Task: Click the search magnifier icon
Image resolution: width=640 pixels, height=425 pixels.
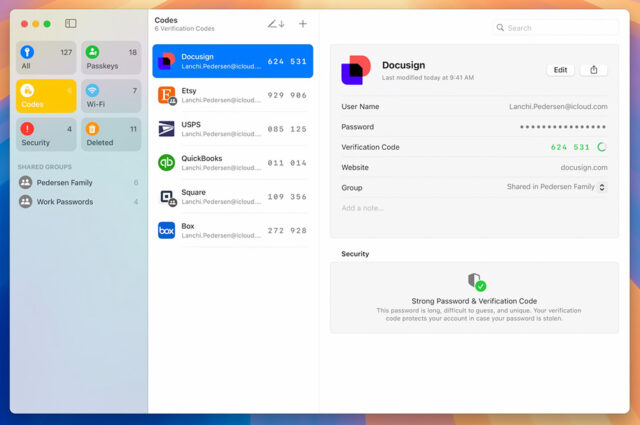Action: tap(500, 28)
